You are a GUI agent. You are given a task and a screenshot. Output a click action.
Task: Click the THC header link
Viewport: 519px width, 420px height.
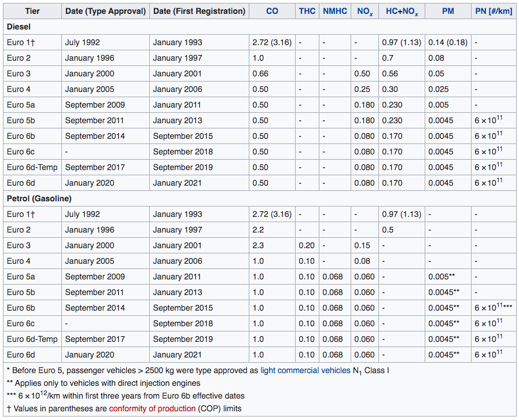click(307, 11)
